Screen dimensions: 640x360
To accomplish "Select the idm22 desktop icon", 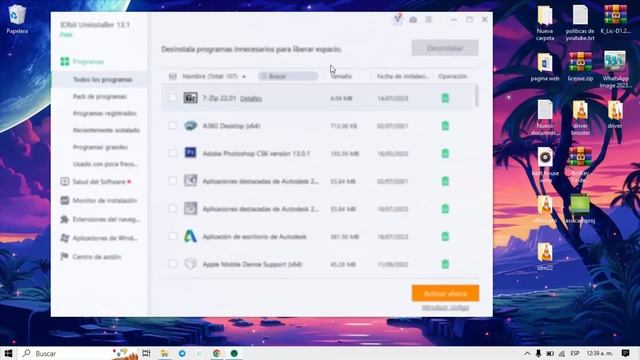I will (545, 256).
